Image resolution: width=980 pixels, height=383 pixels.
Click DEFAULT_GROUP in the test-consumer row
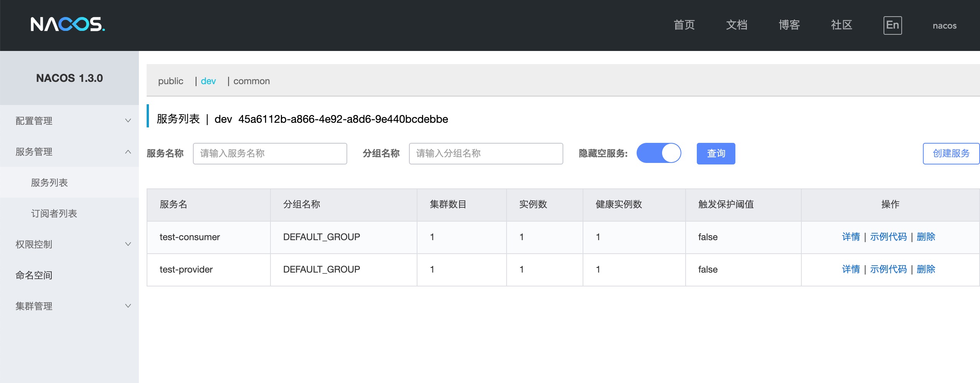click(x=321, y=237)
